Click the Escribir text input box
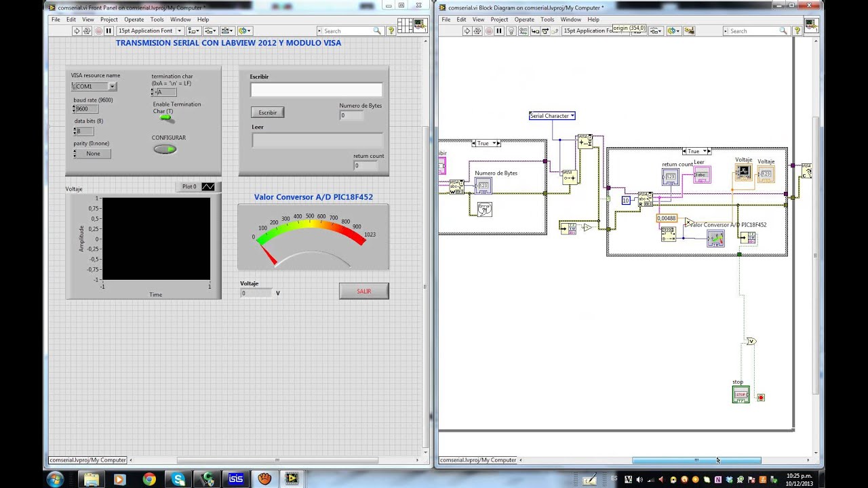The width and height of the screenshot is (868, 488). (316, 90)
